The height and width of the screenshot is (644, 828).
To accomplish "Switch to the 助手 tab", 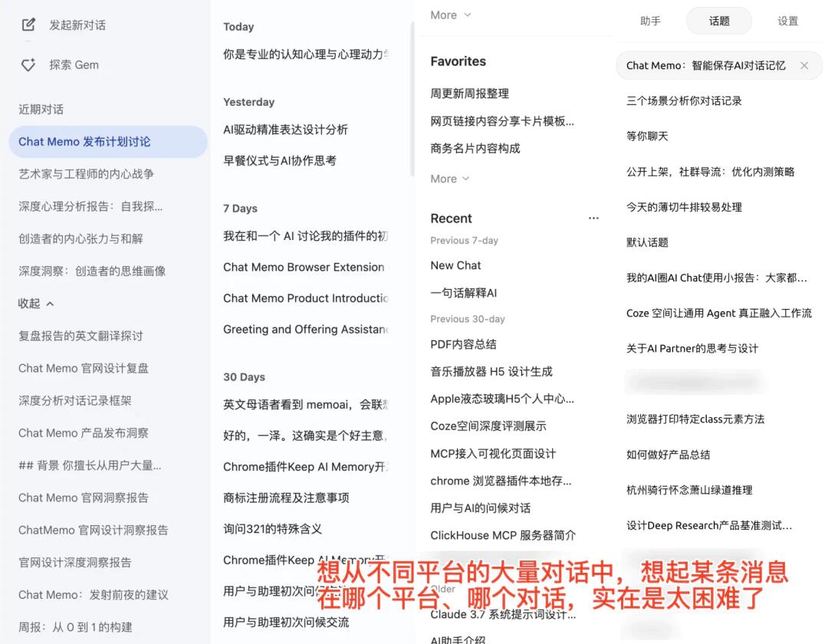I will coord(650,21).
